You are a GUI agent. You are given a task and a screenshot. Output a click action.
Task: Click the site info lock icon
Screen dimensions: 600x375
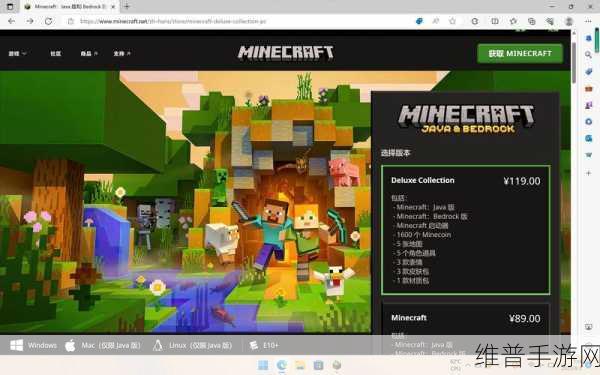click(x=71, y=21)
